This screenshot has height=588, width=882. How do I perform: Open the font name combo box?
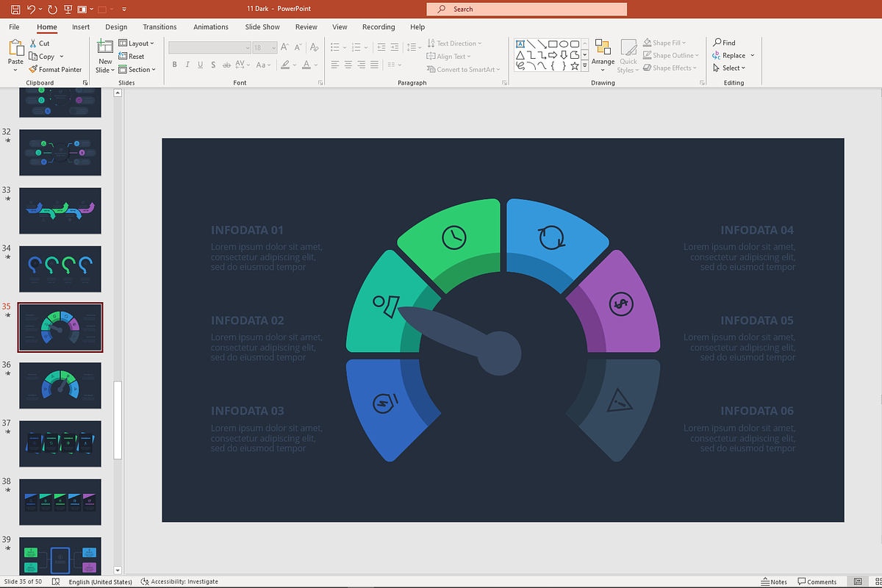[x=209, y=47]
